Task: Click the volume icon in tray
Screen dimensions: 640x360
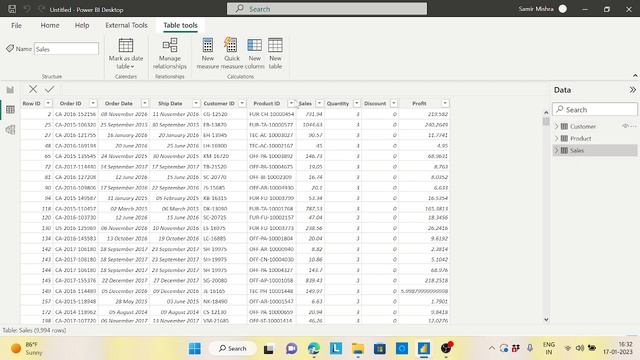Action: pyautogui.click(x=579, y=348)
